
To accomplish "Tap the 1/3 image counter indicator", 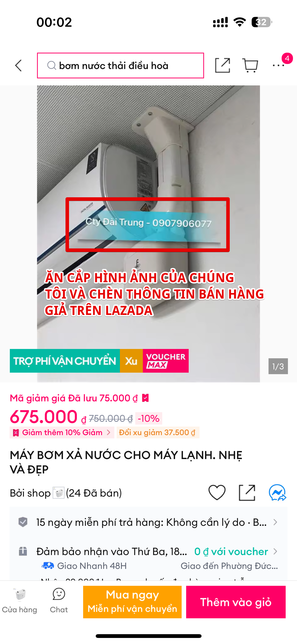I will tap(278, 366).
